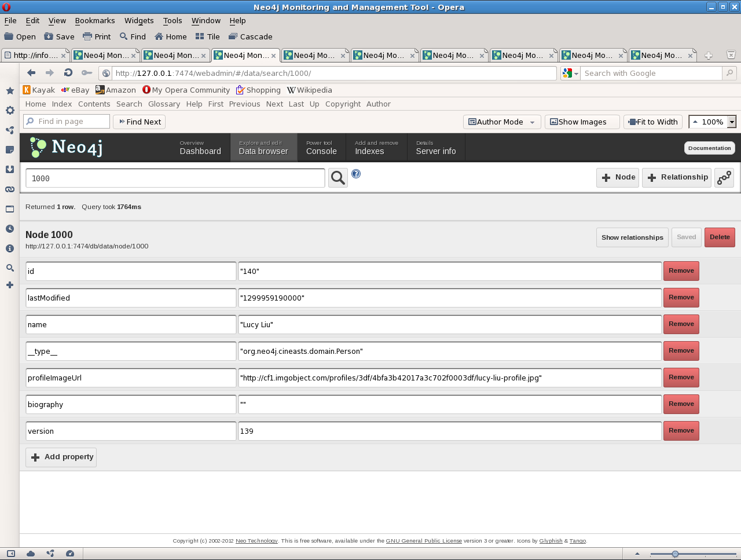Viewport: 741px width, 560px height.
Task: Open the blue help question mark icon
Action: (356, 174)
